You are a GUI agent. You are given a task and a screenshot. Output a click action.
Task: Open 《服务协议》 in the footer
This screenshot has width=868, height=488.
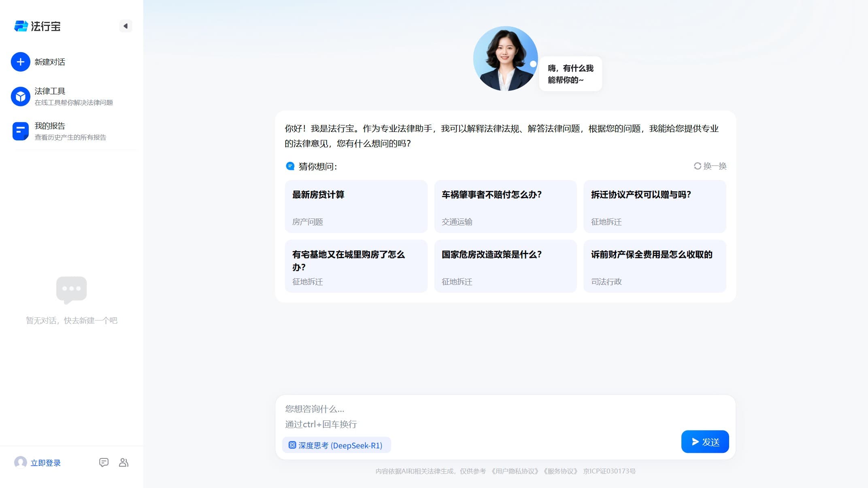coord(561,471)
